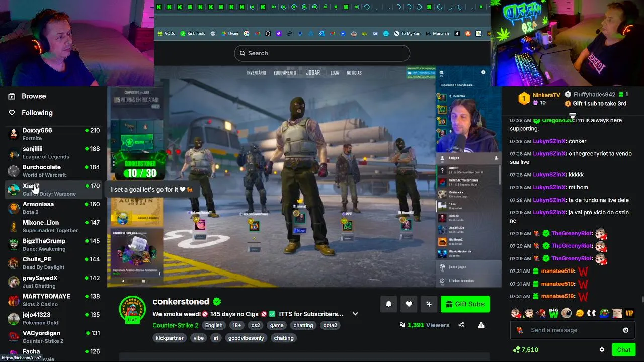
Task: Open the VODs bookmark
Action: pos(166,34)
